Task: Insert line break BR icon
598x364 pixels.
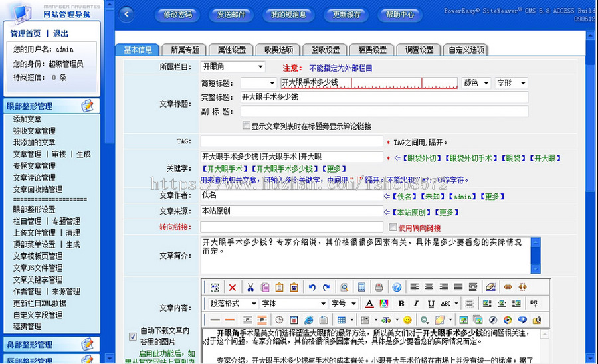Action: coord(534,304)
